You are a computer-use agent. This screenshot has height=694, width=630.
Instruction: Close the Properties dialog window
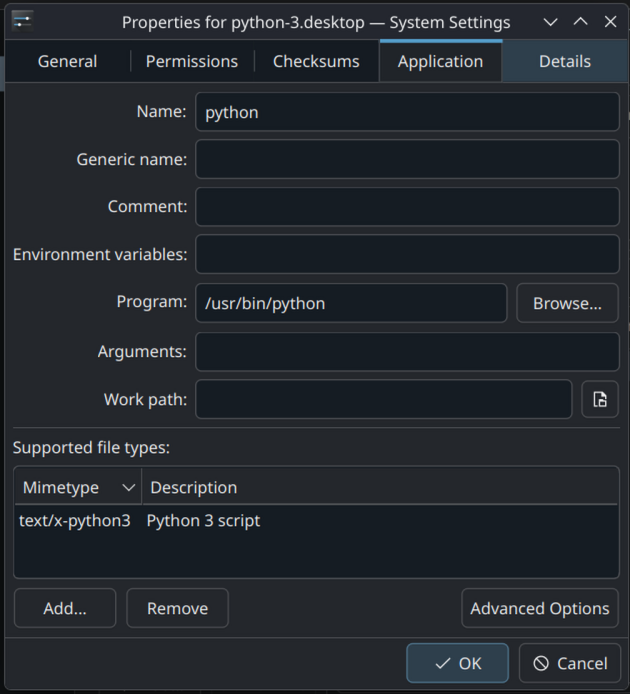coord(610,21)
